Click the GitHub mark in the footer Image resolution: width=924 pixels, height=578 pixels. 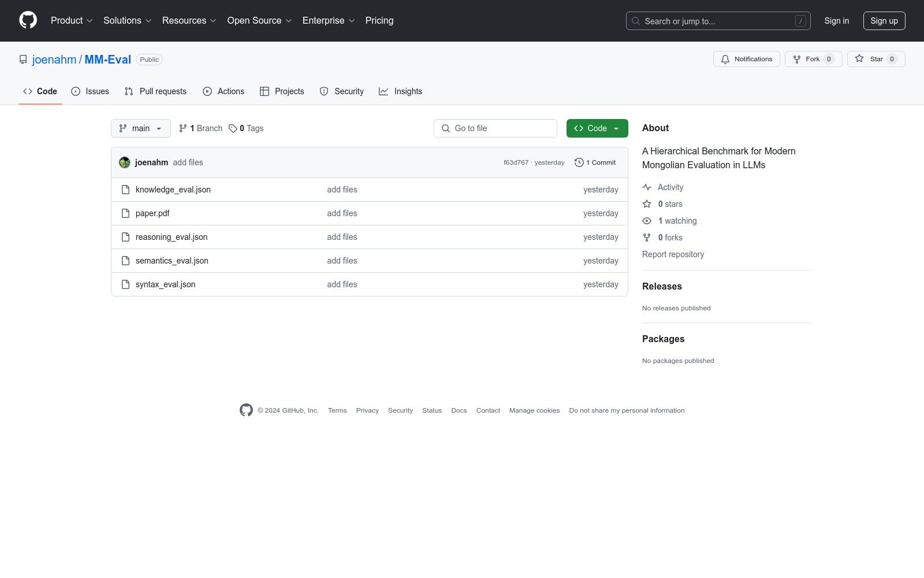(246, 410)
